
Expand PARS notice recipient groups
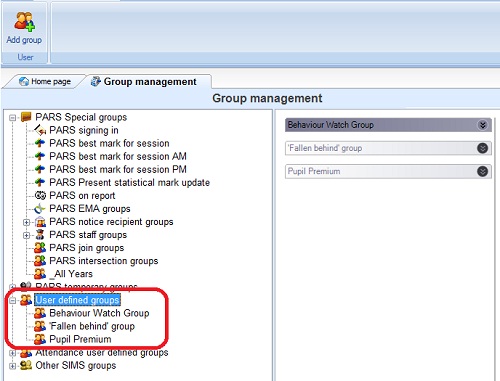click(26, 222)
